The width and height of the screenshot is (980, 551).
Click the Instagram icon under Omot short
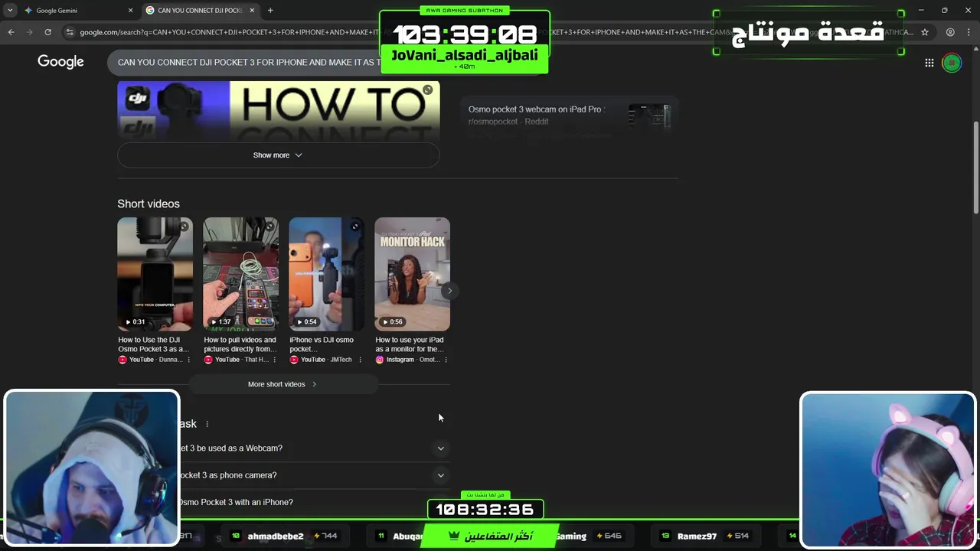[380, 360]
